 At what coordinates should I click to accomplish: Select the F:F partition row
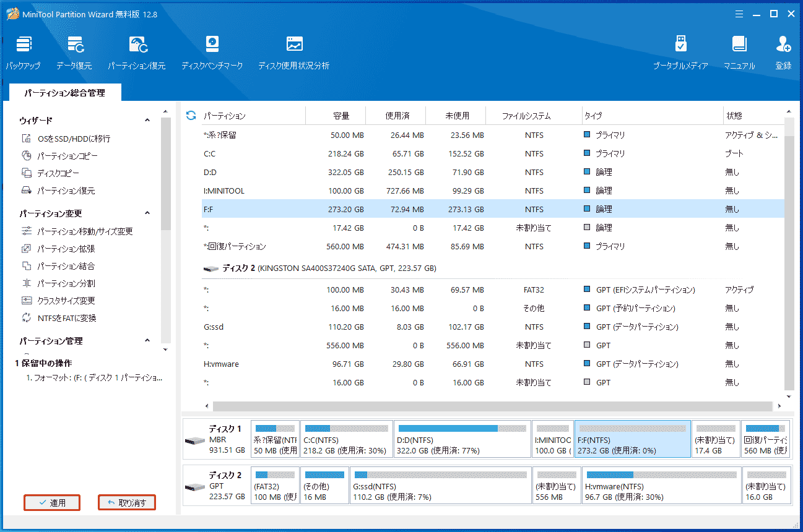[x=493, y=209]
